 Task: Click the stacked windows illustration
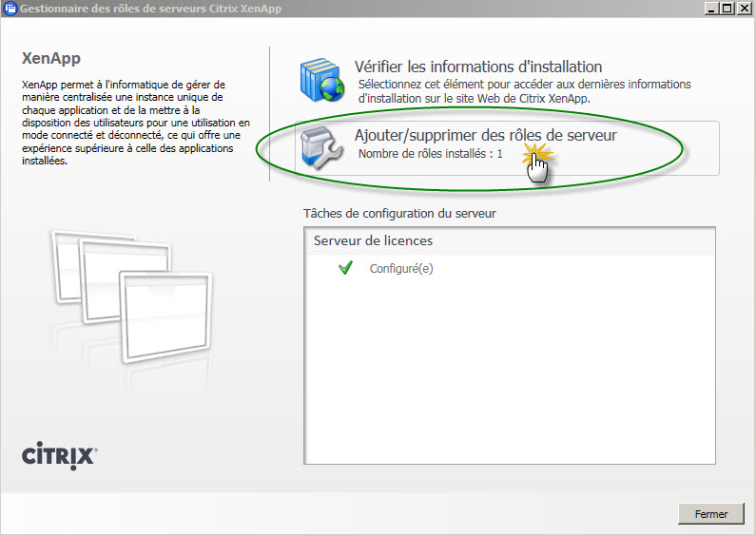pyautogui.click(x=131, y=297)
